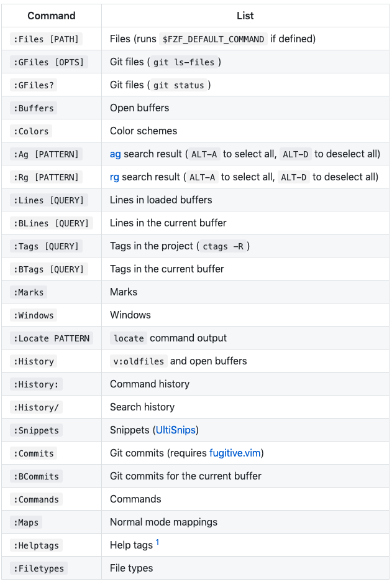Viewport: 392px width, 584px height.
Task: Open the ag search tool link
Action: click(x=115, y=154)
